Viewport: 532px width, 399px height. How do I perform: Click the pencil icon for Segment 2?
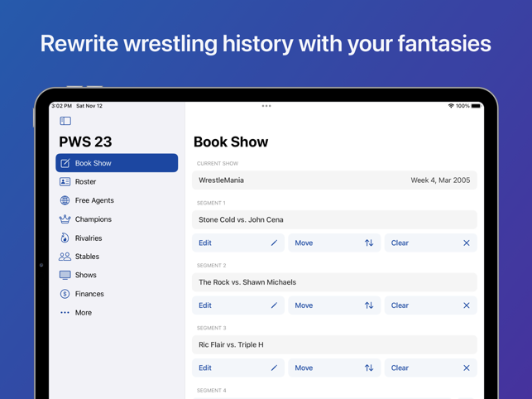274,305
